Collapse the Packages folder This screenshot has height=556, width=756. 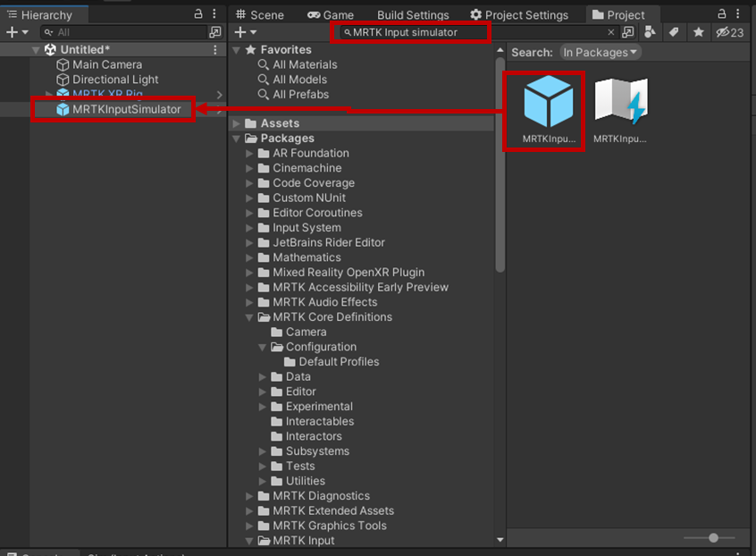(236, 139)
